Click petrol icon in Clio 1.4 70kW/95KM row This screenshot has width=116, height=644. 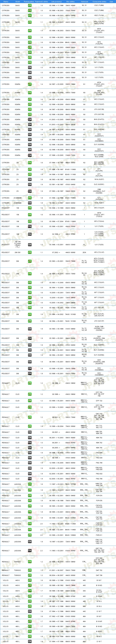(x=30, y=426)
